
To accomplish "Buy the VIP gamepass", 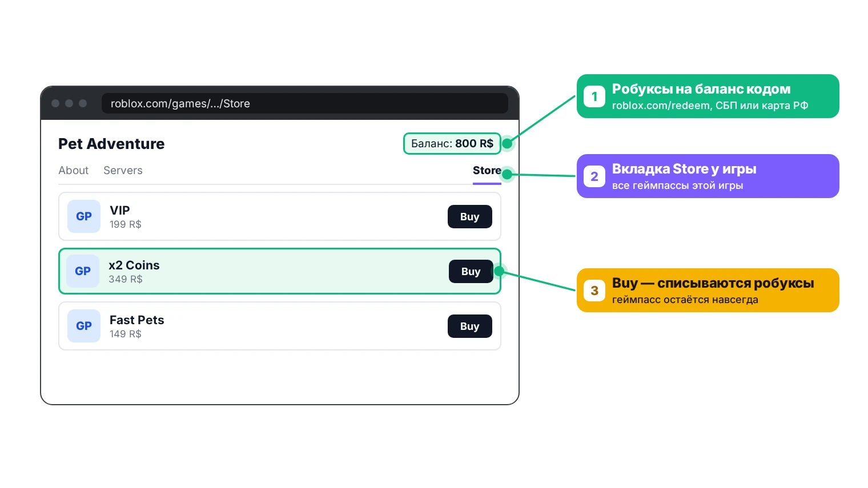I will coord(470,216).
